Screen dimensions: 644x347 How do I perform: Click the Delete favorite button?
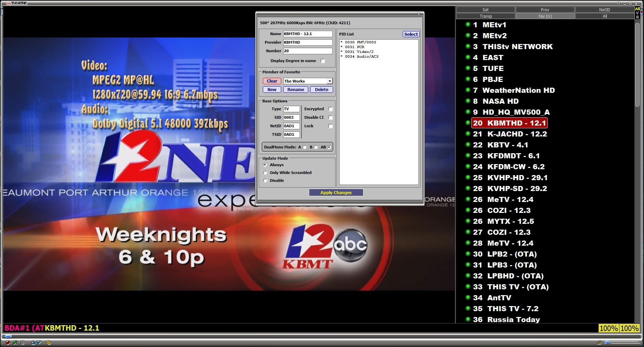point(321,89)
